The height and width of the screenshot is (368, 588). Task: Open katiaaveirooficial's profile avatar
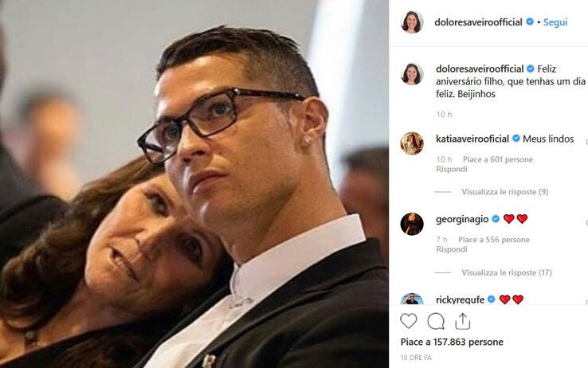(412, 143)
